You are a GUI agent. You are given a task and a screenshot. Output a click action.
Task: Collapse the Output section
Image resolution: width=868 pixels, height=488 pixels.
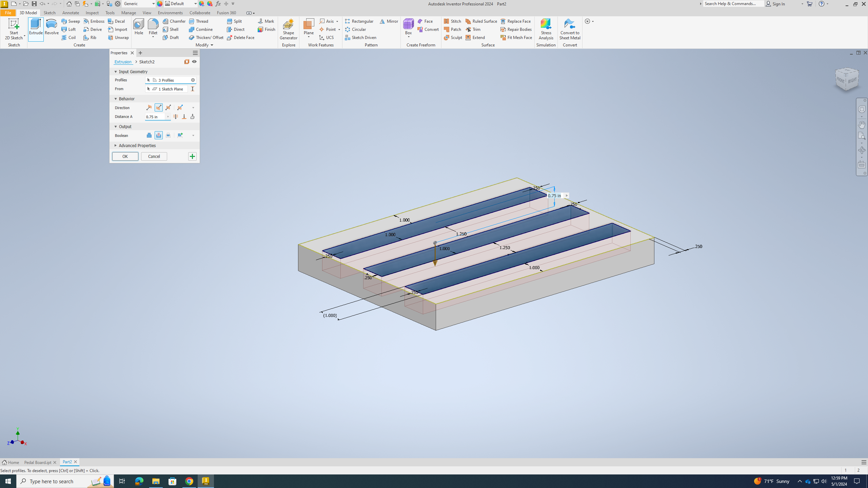116,127
